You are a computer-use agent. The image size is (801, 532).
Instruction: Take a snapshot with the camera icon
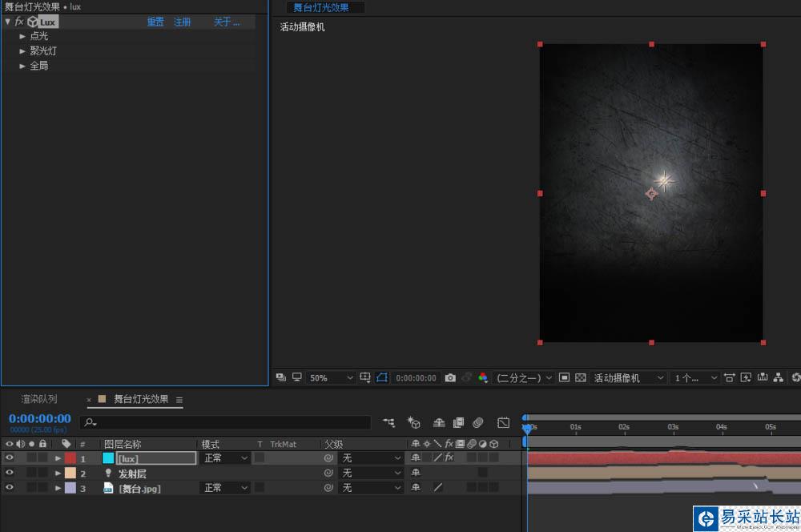[450, 377]
